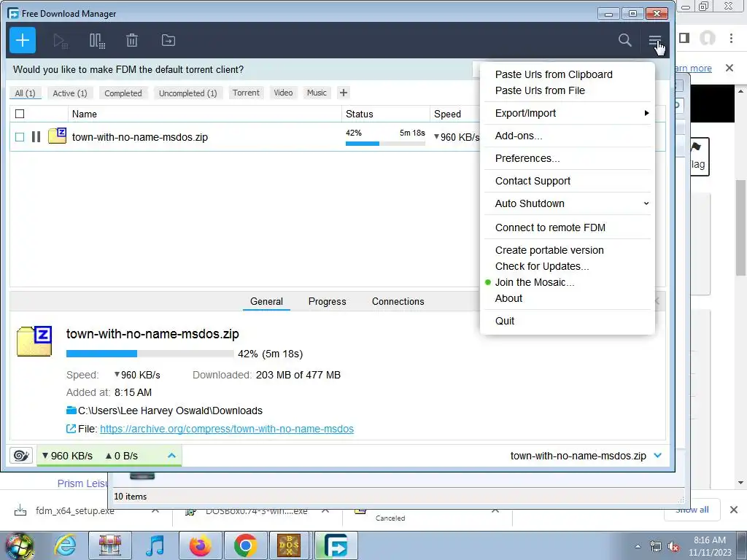The height and width of the screenshot is (560, 747).
Task: Click the zip file icon in download row
Action: click(57, 136)
